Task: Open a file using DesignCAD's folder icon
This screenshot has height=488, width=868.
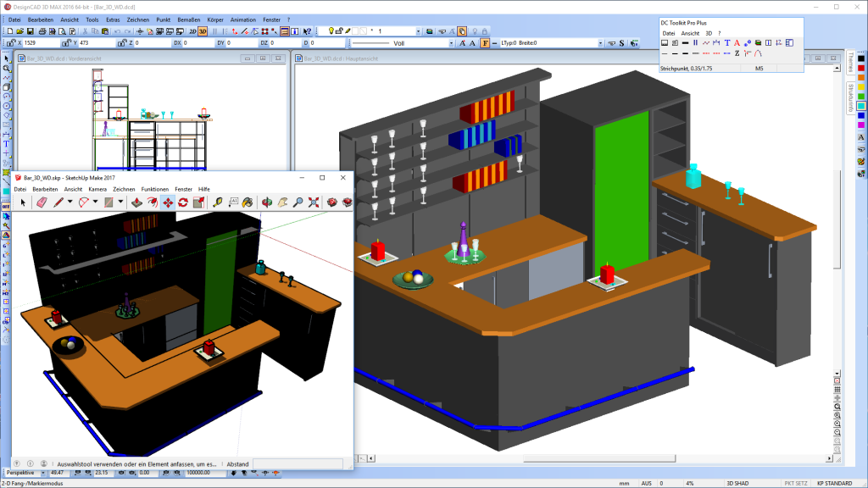Action: 21,30
